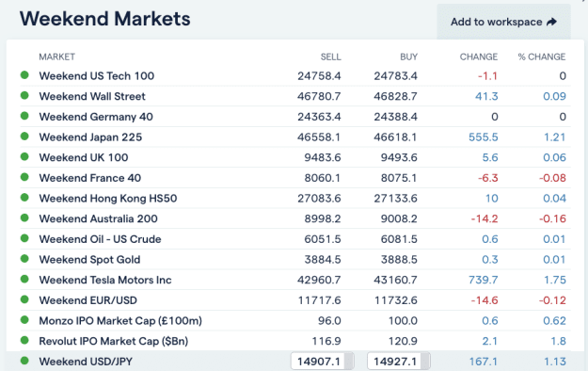Select the Weekend France 40 row name
Image resolution: width=588 pixels, height=371 pixels.
(x=90, y=178)
